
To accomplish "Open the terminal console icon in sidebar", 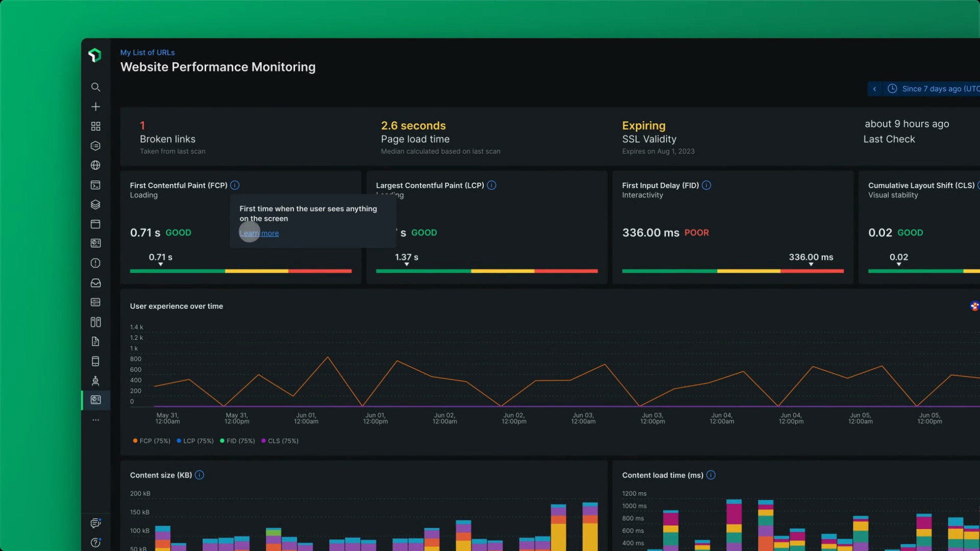I will tap(95, 185).
